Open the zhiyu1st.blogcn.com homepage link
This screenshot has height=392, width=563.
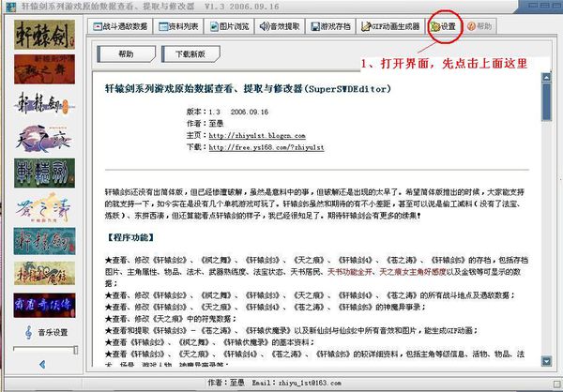[x=257, y=136]
